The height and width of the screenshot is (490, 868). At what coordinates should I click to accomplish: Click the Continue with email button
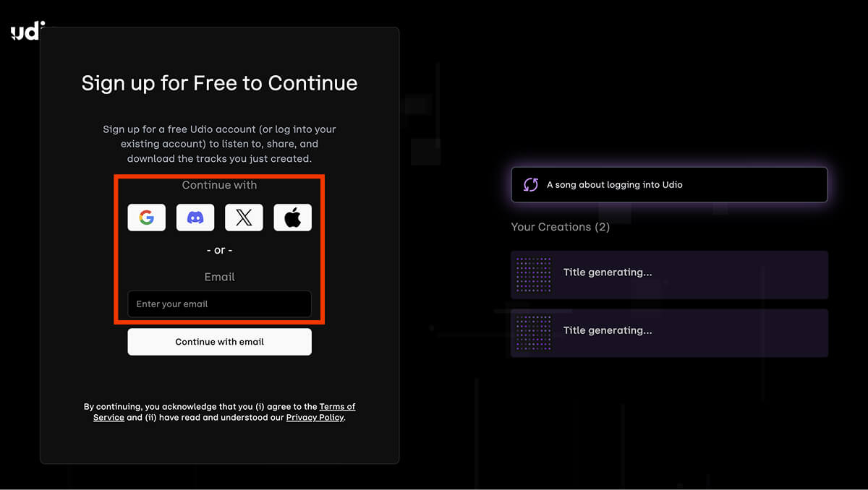pos(219,342)
